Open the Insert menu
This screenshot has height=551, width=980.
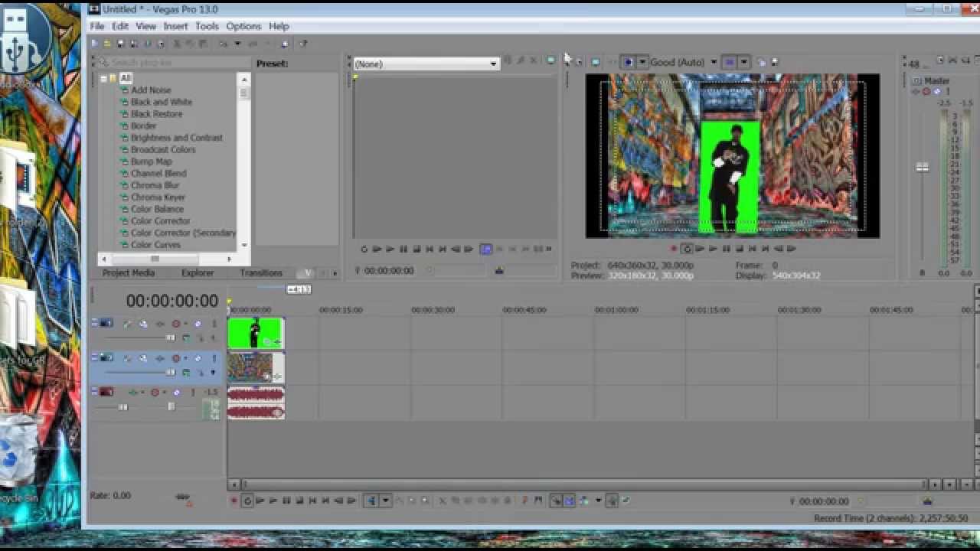coord(175,26)
